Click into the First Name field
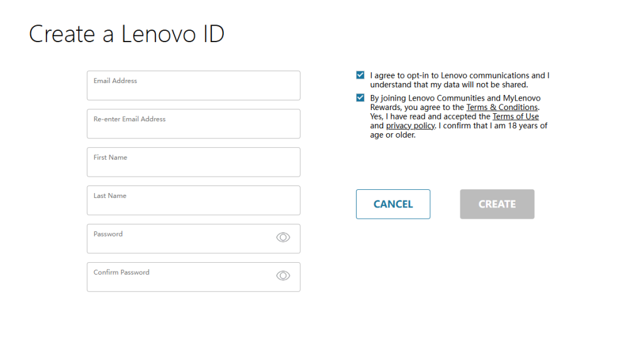 (x=194, y=162)
